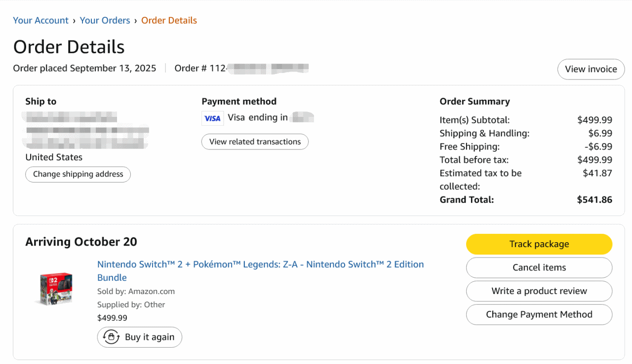Click the Order Details breadcrumb
This screenshot has height=364, width=632.
[x=169, y=20]
